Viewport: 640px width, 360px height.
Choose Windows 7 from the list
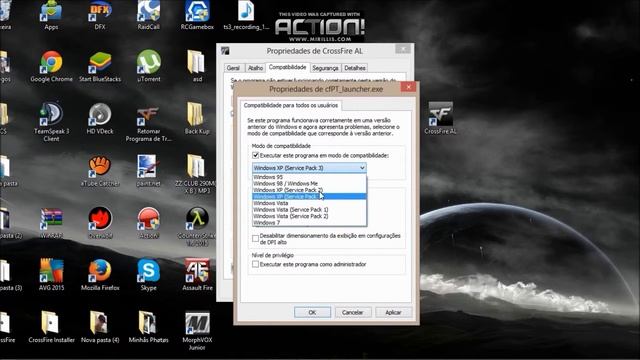click(x=309, y=223)
